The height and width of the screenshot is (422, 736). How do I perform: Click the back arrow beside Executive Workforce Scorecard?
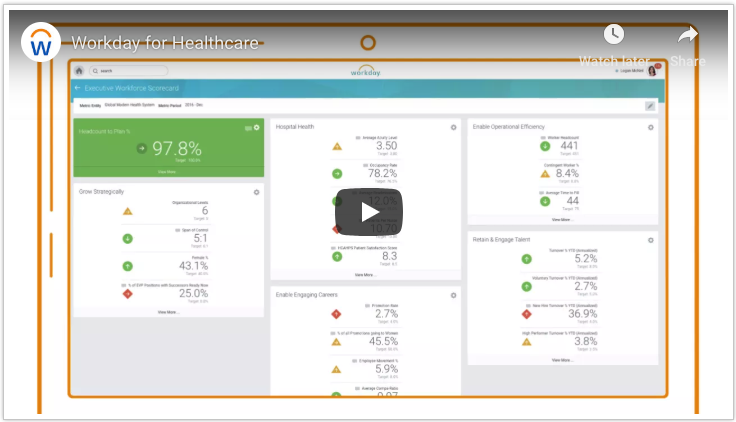(77, 88)
